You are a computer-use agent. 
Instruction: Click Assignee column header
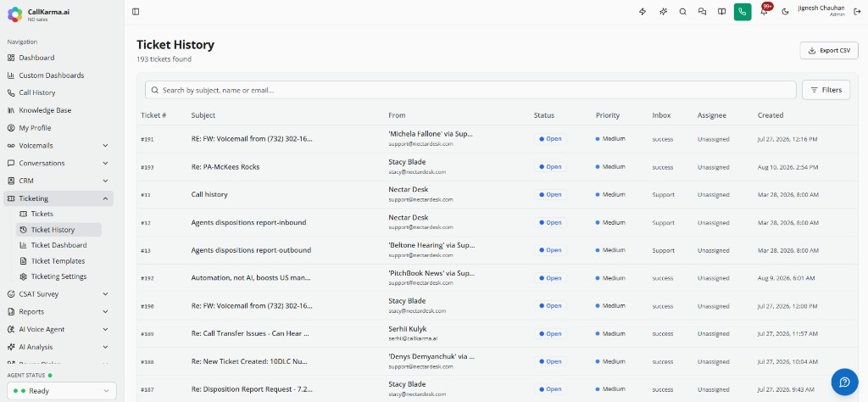coord(711,115)
